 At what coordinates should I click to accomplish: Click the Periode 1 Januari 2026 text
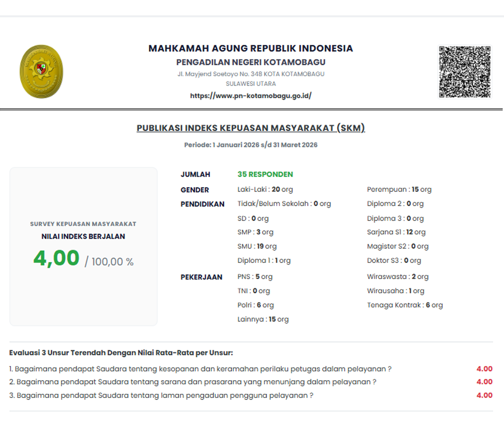[x=251, y=145]
